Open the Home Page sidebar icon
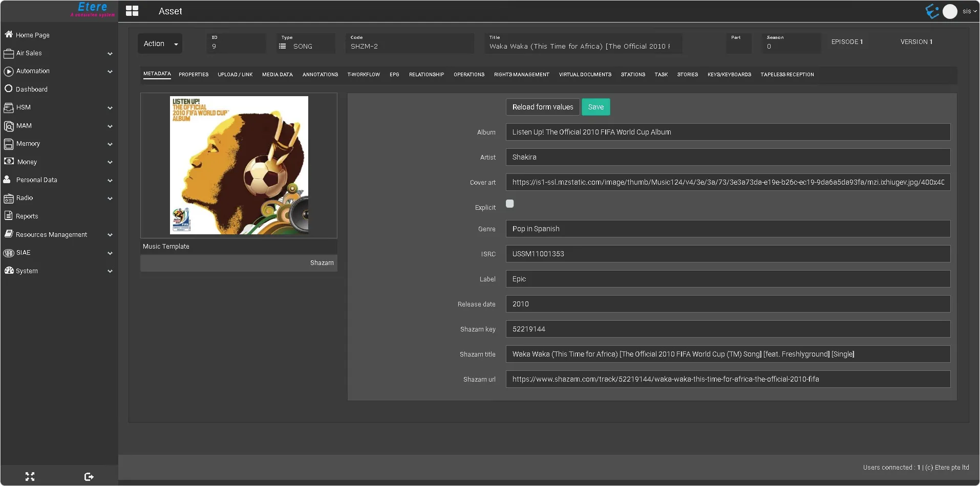Viewport: 980px width, 486px height. pyautogui.click(x=9, y=34)
